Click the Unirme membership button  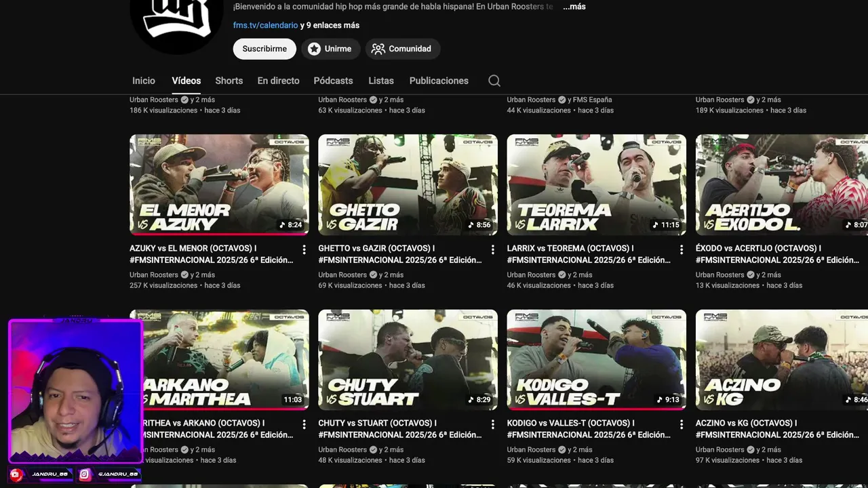coord(331,49)
